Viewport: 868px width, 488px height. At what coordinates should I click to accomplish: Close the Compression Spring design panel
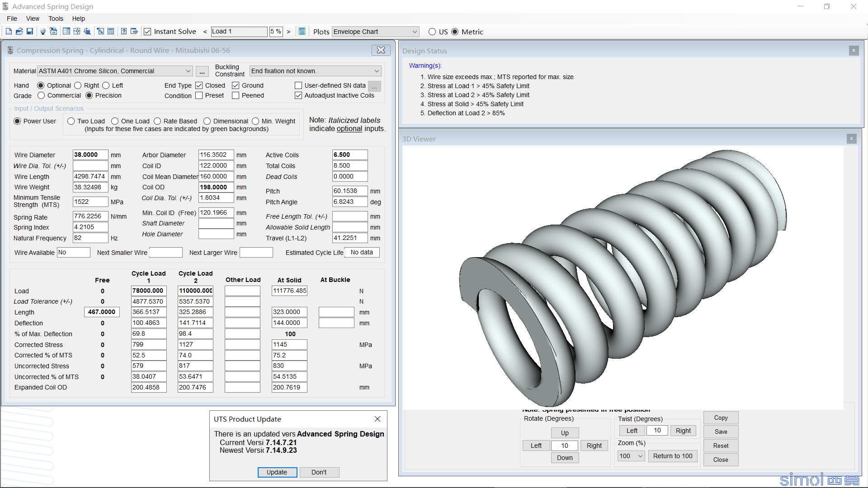coord(381,50)
